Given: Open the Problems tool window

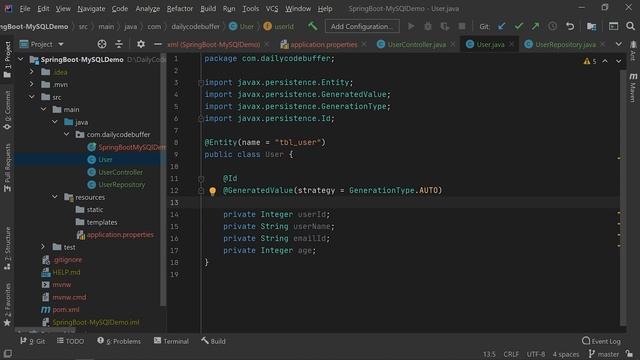Looking at the screenshot, I should click(x=119, y=341).
